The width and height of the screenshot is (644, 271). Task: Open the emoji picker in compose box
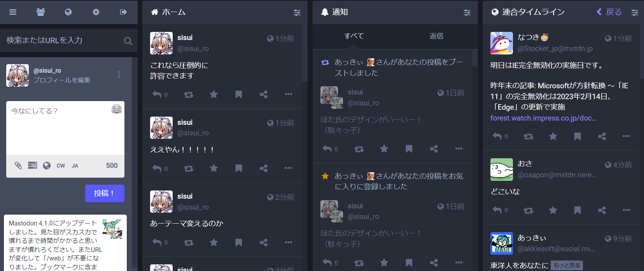point(117,109)
